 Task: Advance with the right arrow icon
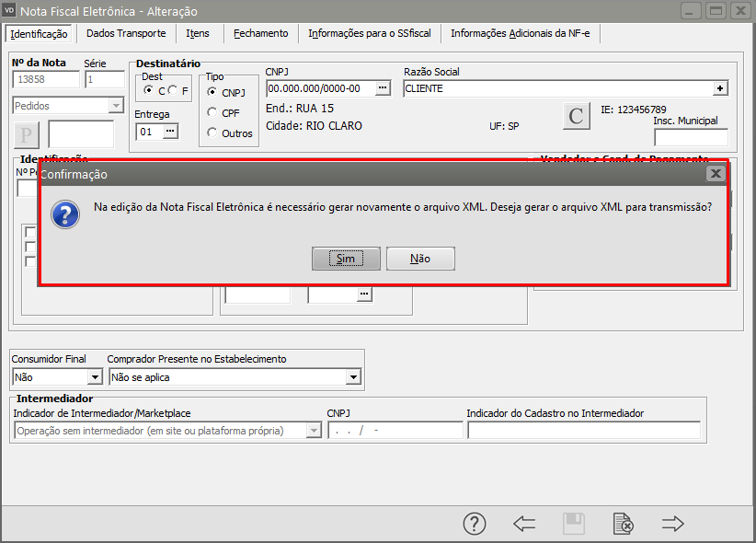[x=673, y=524]
